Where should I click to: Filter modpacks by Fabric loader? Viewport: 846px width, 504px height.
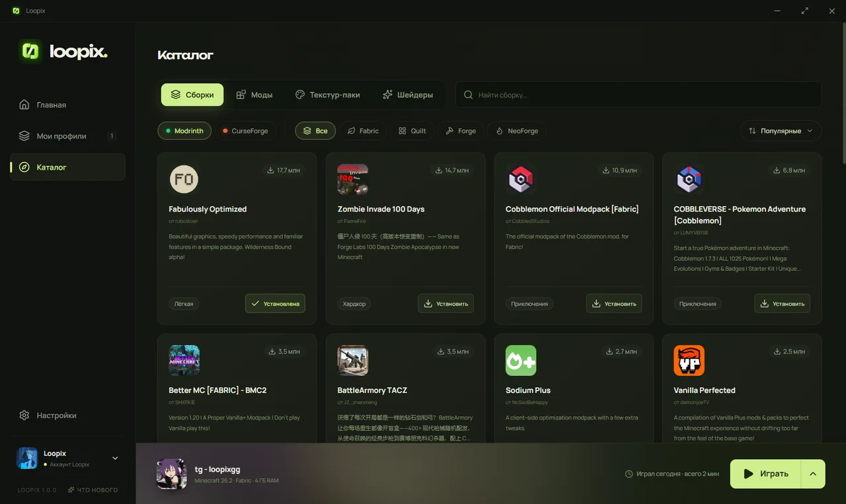363,131
